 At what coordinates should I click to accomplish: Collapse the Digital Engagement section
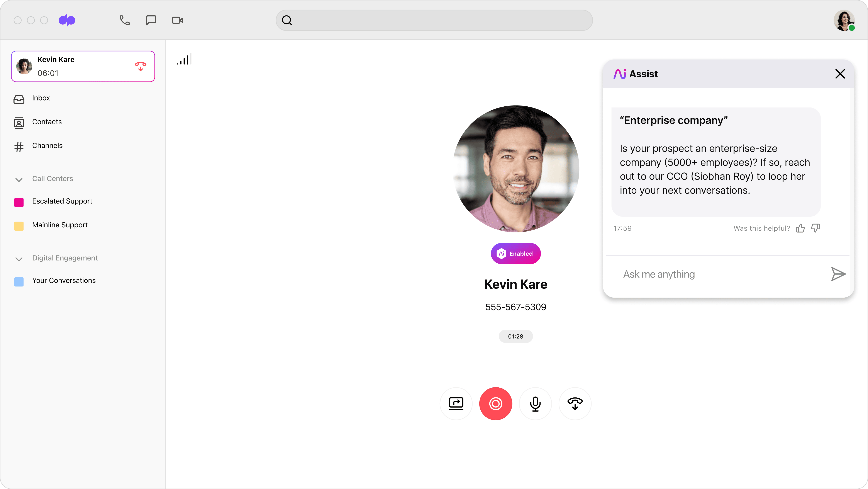pos(19,259)
